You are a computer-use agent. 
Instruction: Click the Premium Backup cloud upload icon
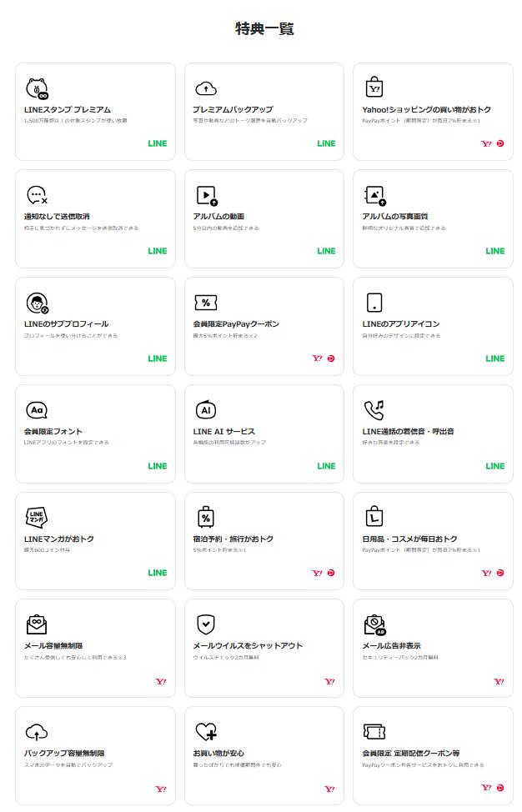pyautogui.click(x=206, y=88)
